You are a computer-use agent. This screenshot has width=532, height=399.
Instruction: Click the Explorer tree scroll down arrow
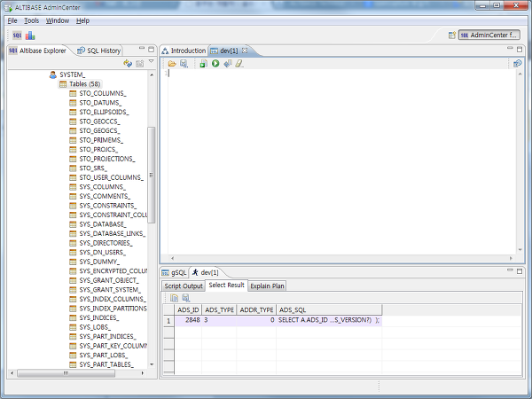152,364
